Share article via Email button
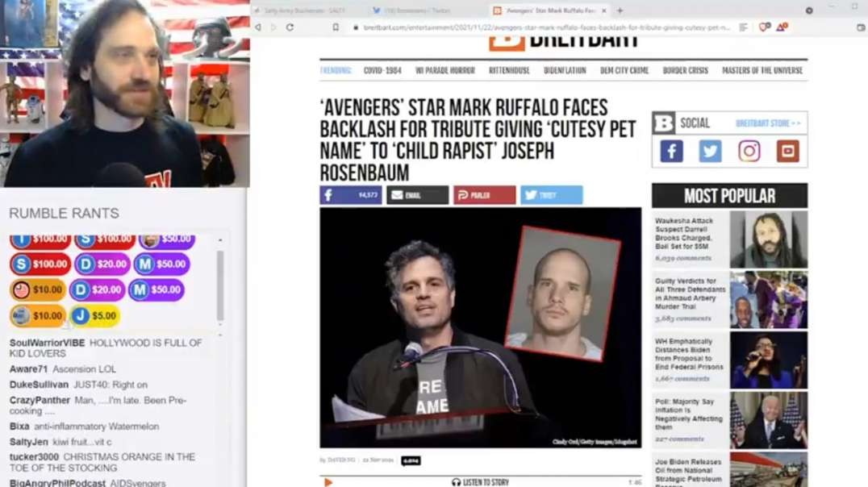Screen dimensions: 868x487 pos(417,195)
